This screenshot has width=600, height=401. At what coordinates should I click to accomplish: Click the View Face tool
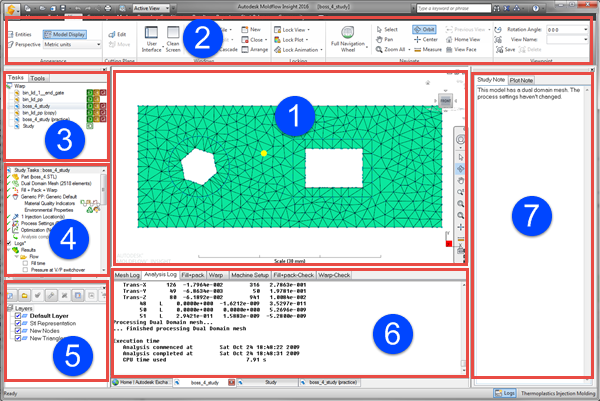pyautogui.click(x=461, y=49)
